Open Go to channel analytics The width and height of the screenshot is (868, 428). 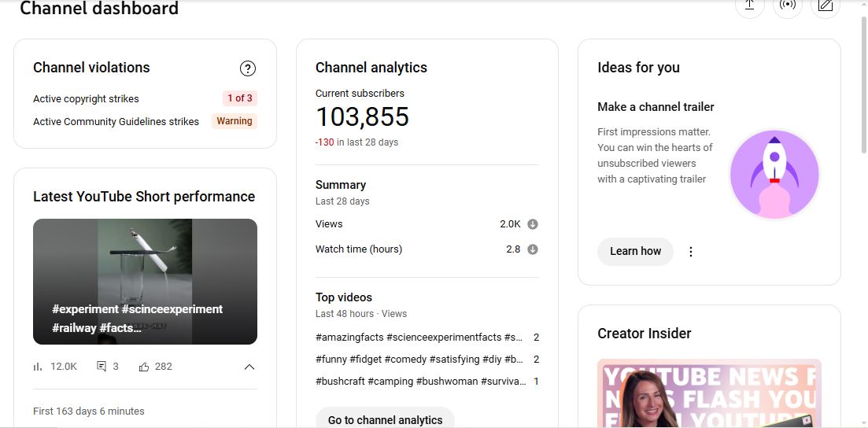(385, 419)
